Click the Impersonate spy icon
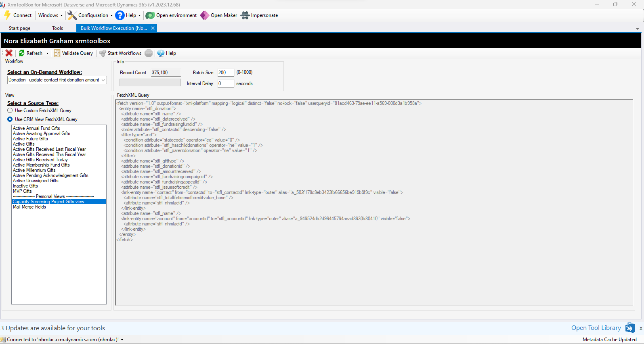This screenshot has height=344, width=644. click(245, 15)
